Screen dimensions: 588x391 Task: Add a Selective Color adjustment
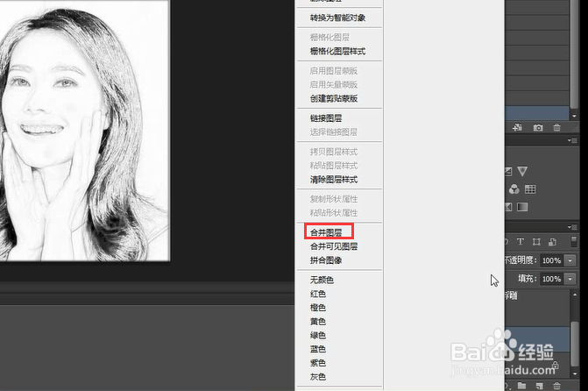click(508, 207)
